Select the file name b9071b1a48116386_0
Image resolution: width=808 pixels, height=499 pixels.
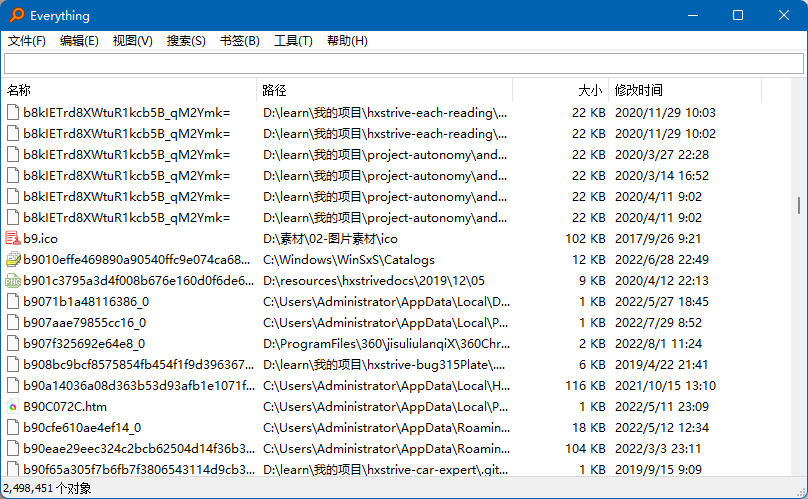click(86, 302)
